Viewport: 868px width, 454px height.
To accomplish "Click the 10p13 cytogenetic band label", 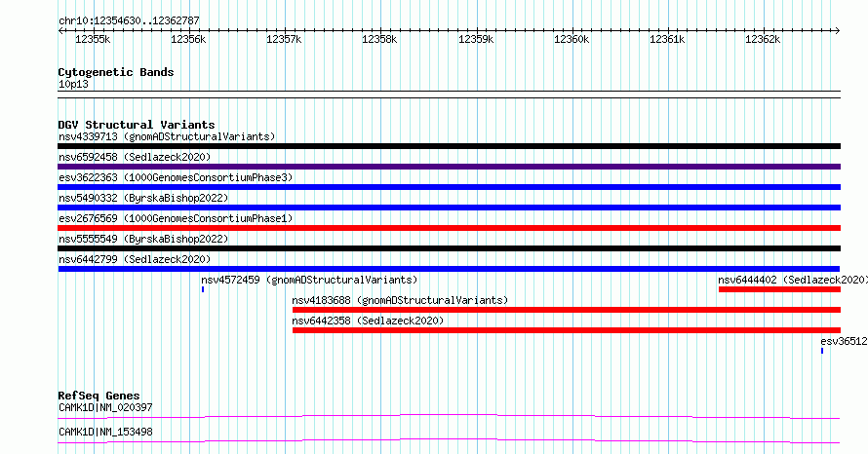I will click(x=73, y=84).
